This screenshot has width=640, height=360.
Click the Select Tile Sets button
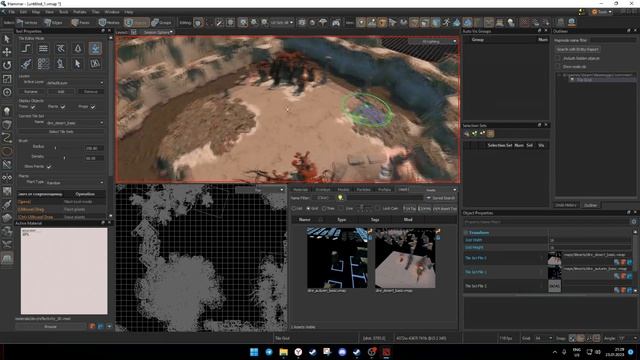[61, 132]
